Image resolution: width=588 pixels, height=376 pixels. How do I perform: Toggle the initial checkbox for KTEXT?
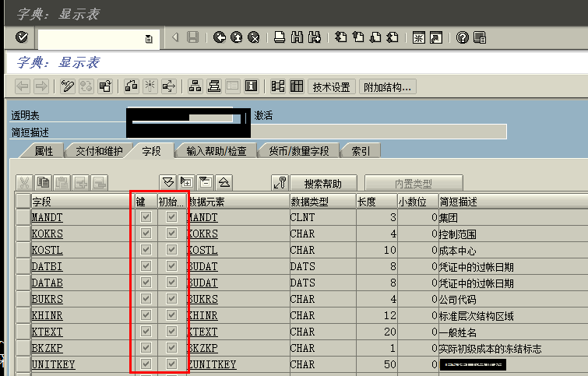click(172, 332)
